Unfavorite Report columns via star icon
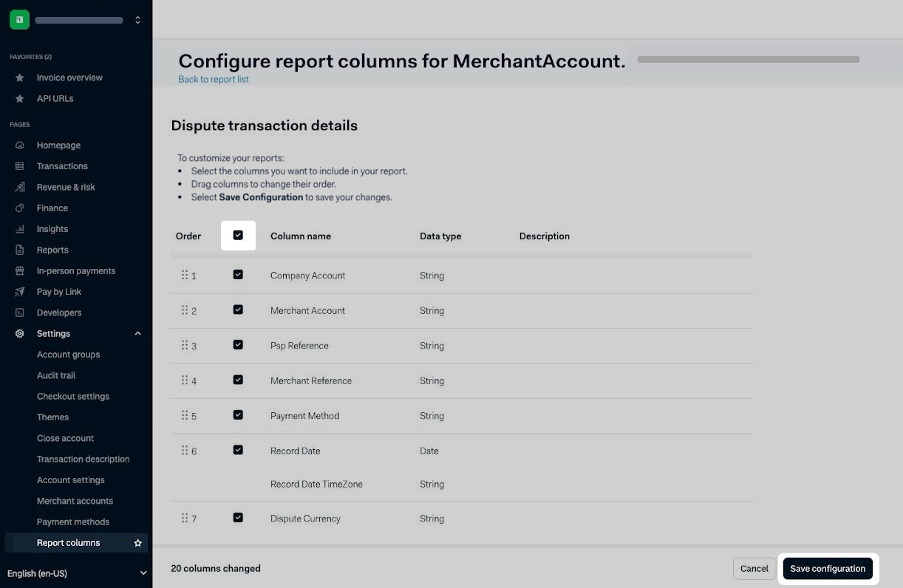 (x=137, y=543)
